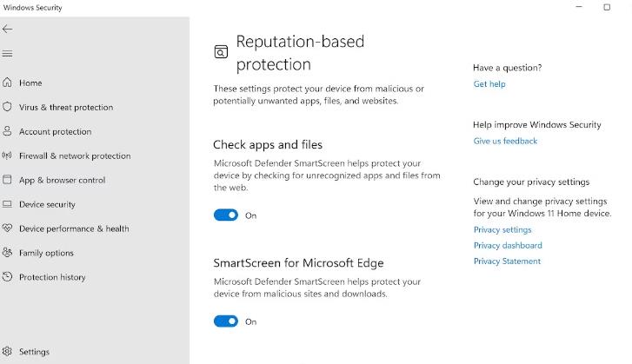
Task: Click the App & browser control window icon
Action: click(7, 180)
